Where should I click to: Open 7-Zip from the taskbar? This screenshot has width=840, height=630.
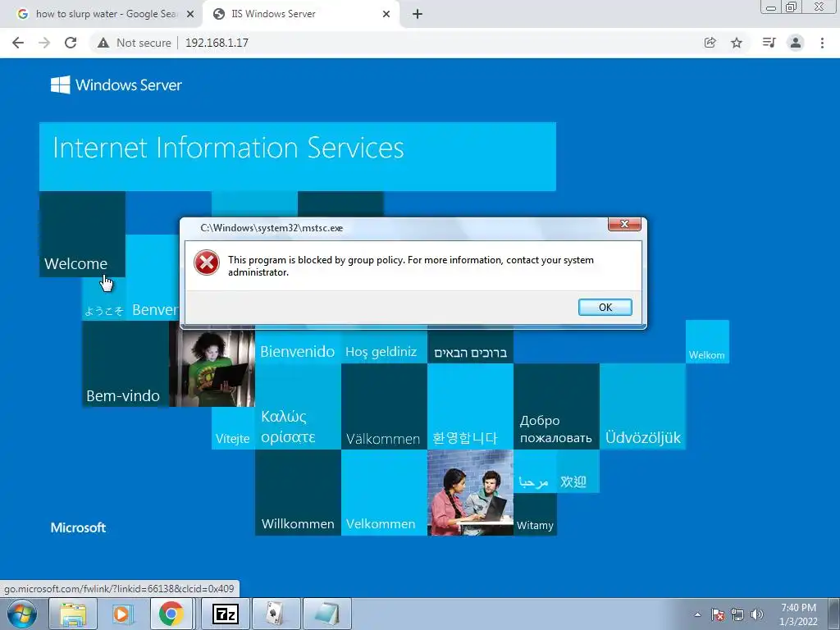pyautogui.click(x=225, y=614)
